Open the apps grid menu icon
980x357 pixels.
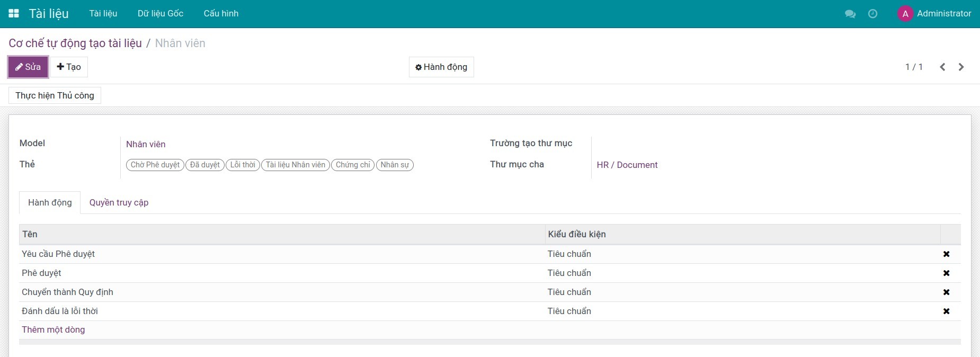point(14,13)
